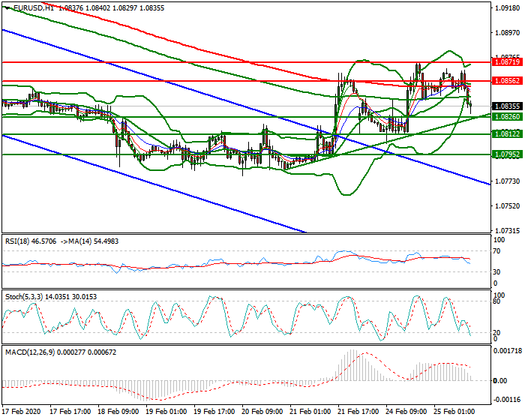The image size is (525, 420).
Task: Click the 0.00 zero level on MACD scale
Action: pyautogui.click(x=500, y=381)
